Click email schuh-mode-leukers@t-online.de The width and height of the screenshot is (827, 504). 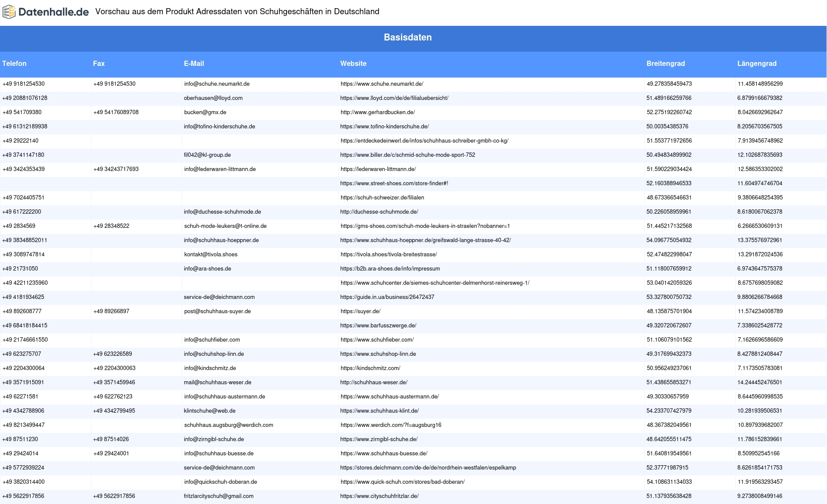(225, 226)
